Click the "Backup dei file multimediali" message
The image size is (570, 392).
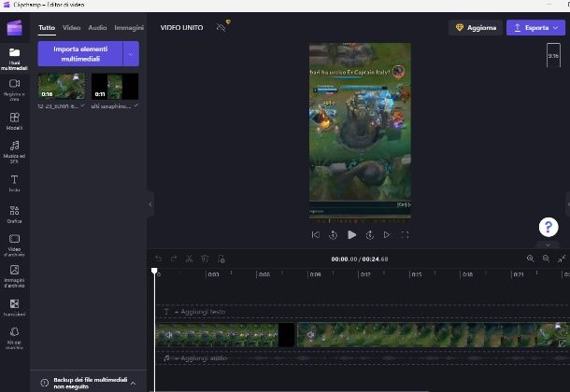(90, 383)
